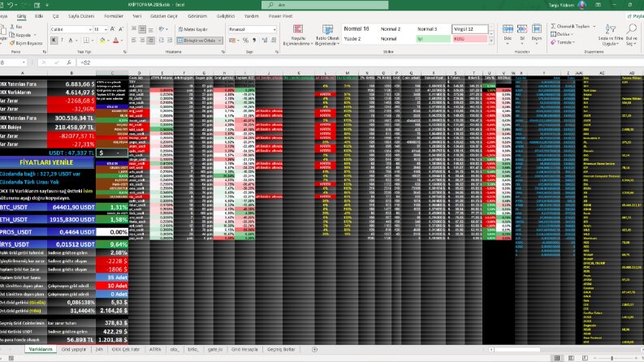
Task: Toggle Wrap Text (Metni Kaydır)
Action: click(193, 29)
